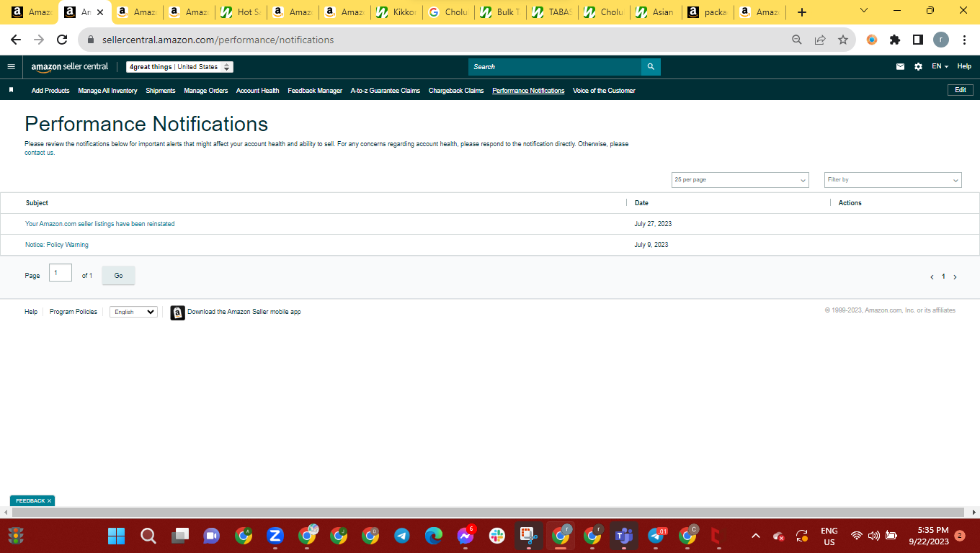Image resolution: width=980 pixels, height=553 pixels.
Task: Open the Settings gear icon
Action: 918,67
